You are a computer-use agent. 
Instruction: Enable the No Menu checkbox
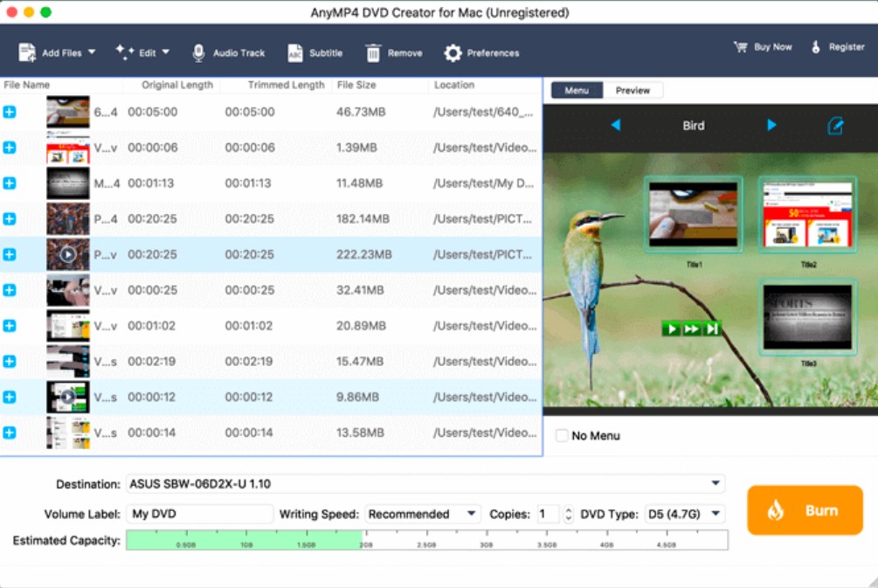(562, 435)
